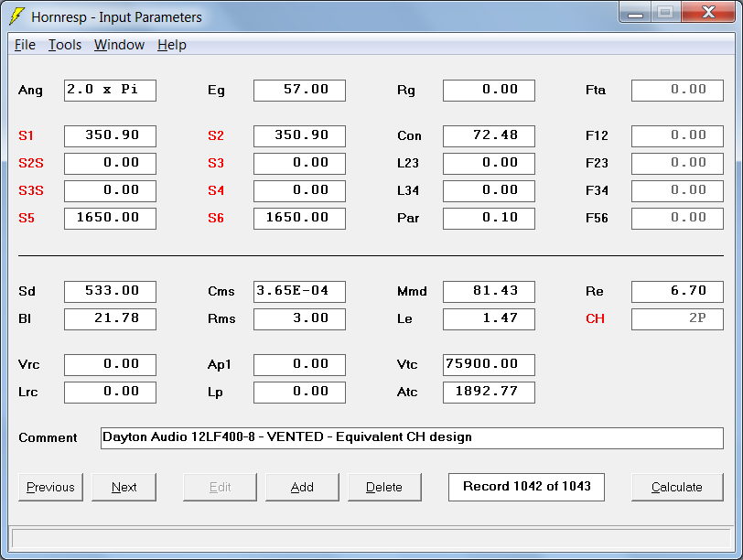This screenshot has height=560, width=743.
Task: Click the red S2S label
Action: tap(31, 164)
